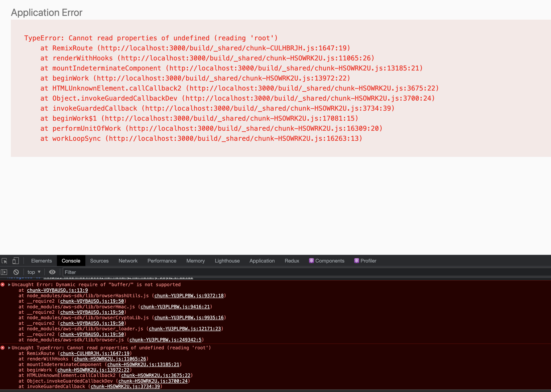The width and height of the screenshot is (551, 392).
Task: Switch to the Memory panel
Action: coord(196,261)
